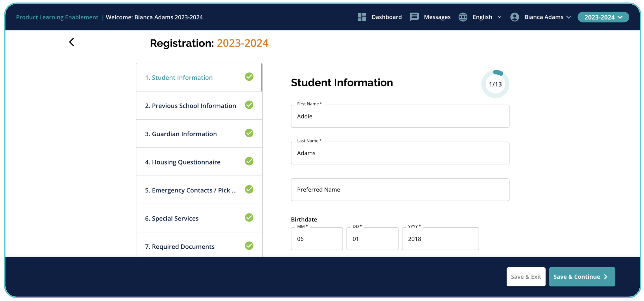644x301 pixels.
Task: Click the Required Documents green checkmark
Action: coord(249,246)
